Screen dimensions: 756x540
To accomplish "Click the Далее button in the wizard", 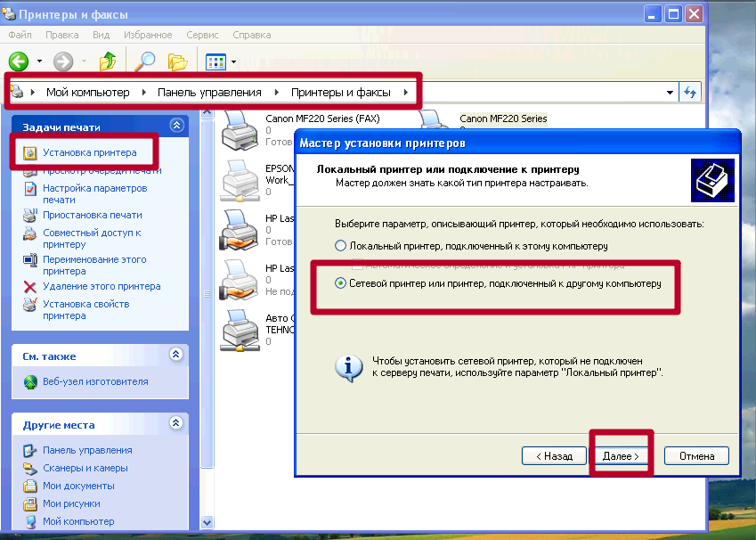I will tap(621, 455).
